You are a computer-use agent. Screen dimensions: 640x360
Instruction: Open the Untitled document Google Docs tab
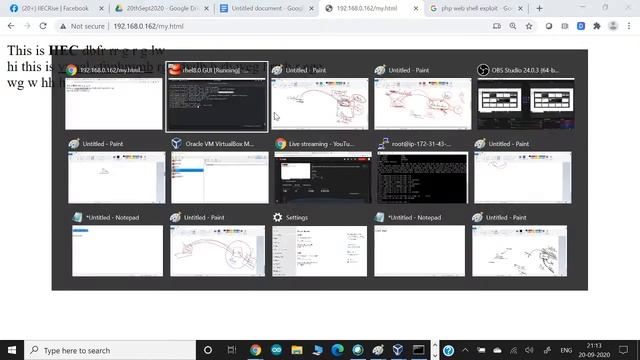tap(267, 8)
